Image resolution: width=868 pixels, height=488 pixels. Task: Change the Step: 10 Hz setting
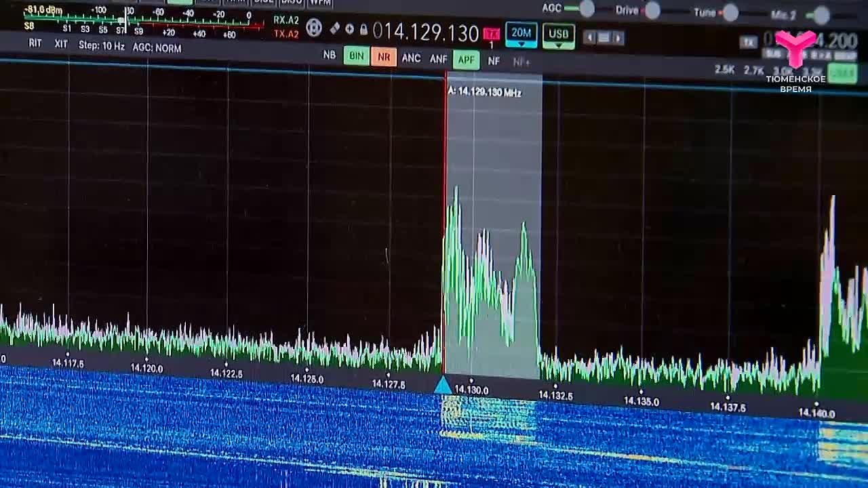[102, 45]
